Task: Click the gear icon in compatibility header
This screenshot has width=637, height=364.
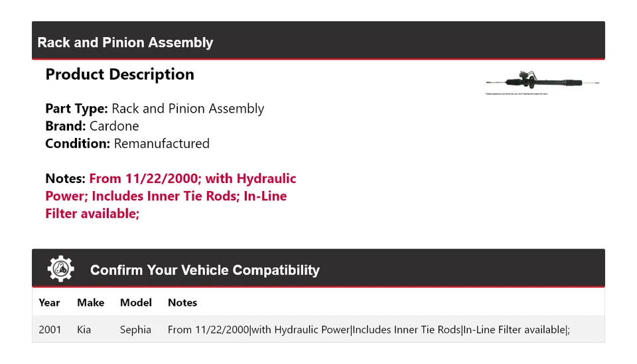Action: 61,269
